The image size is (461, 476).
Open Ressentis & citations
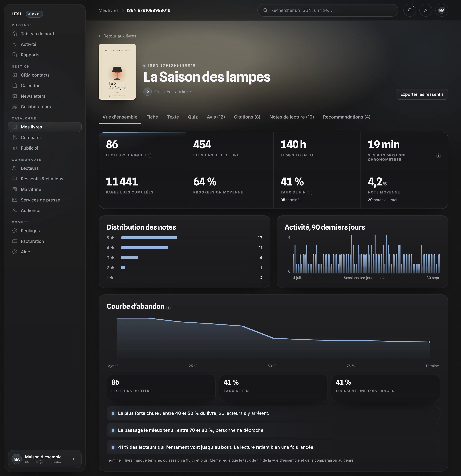point(45,179)
